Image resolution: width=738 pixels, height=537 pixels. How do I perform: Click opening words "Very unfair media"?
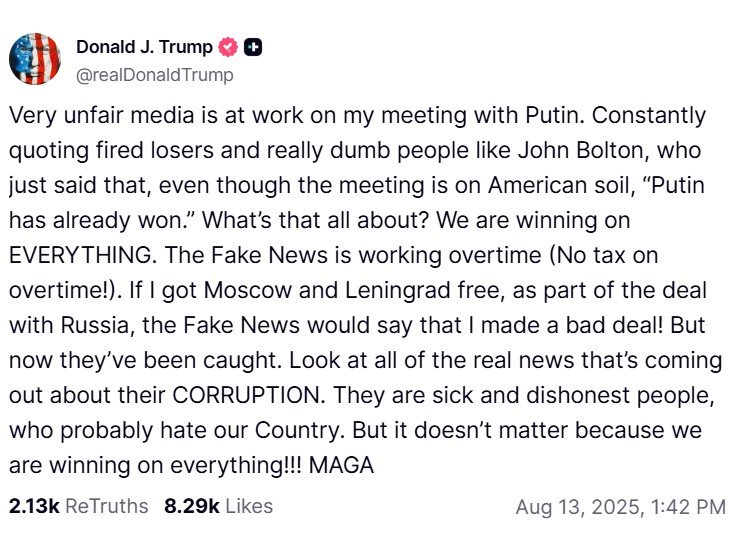(88, 115)
